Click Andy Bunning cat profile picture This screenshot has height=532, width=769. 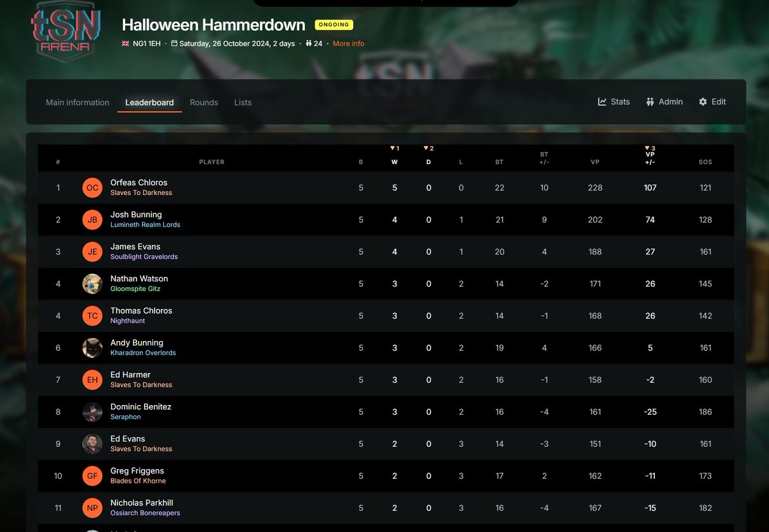(x=92, y=348)
